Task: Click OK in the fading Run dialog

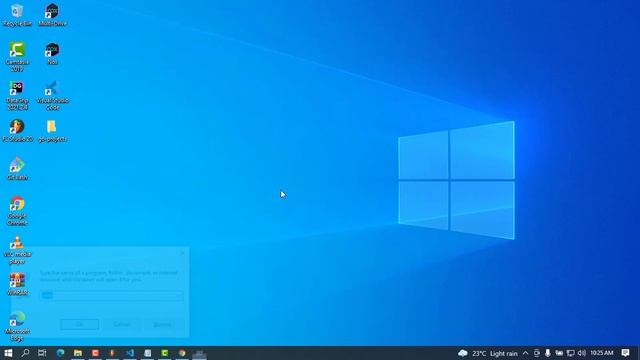Action: [80, 324]
